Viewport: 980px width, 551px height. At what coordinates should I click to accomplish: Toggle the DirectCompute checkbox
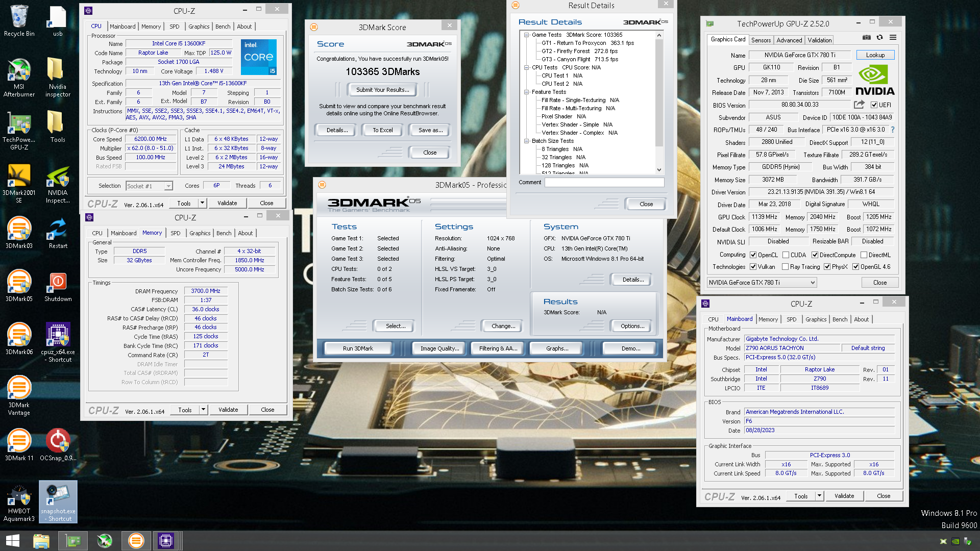click(x=815, y=255)
